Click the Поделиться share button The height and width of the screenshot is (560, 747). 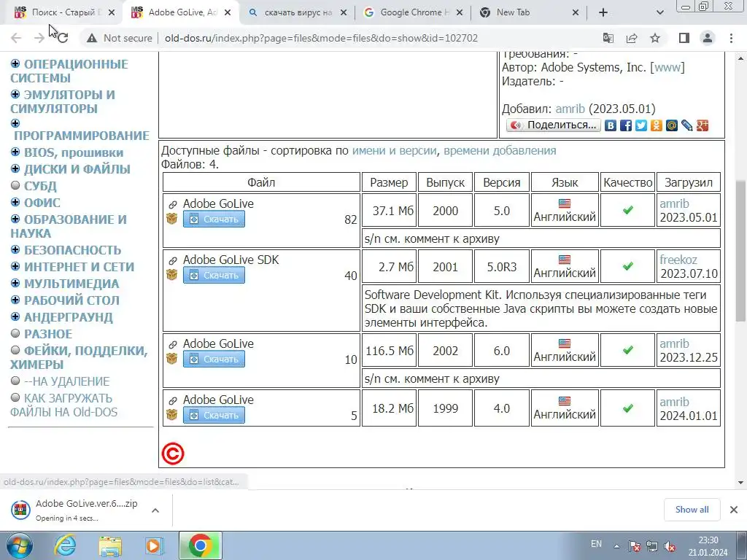point(554,125)
